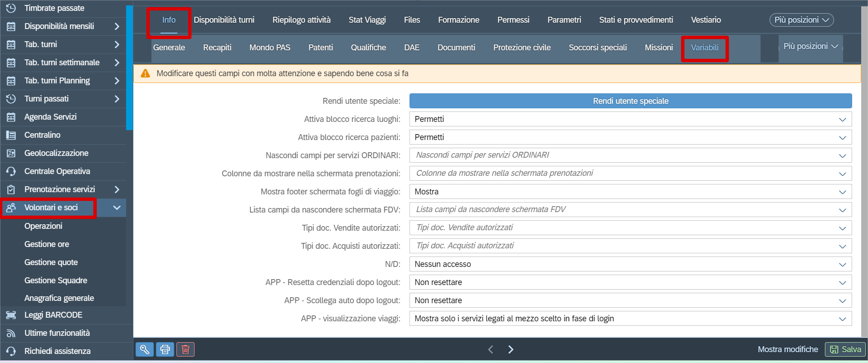The width and height of the screenshot is (868, 363).
Task: Click the Ultime funzionalità feed icon
Action: coord(11,333)
